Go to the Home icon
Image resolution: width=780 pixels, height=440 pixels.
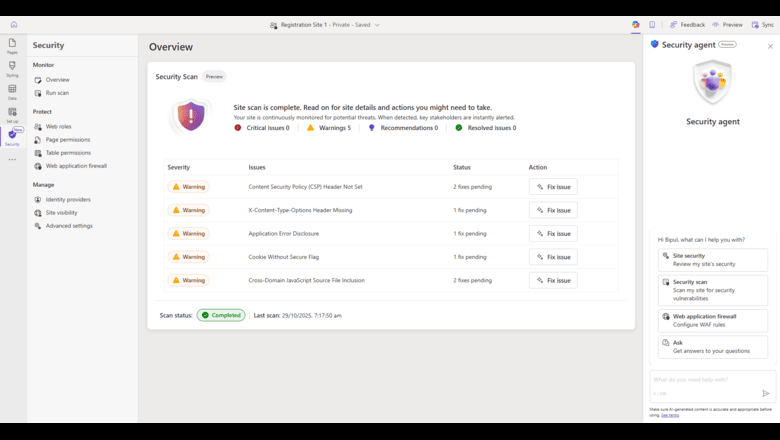point(14,24)
